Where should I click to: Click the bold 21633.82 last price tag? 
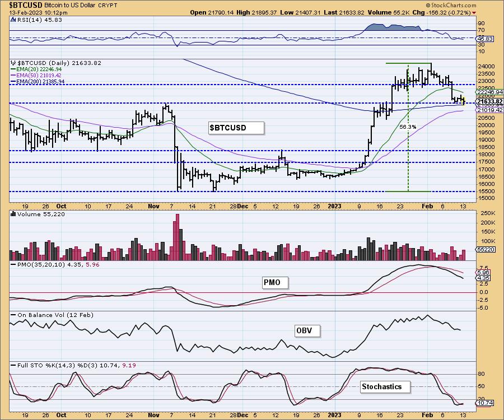pos(490,101)
